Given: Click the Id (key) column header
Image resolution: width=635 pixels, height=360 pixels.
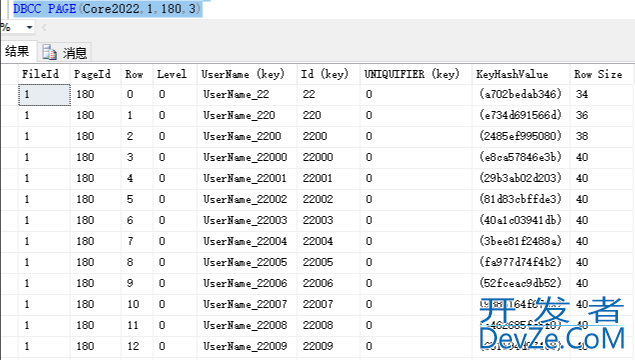Looking at the screenshot, I should pyautogui.click(x=328, y=74).
